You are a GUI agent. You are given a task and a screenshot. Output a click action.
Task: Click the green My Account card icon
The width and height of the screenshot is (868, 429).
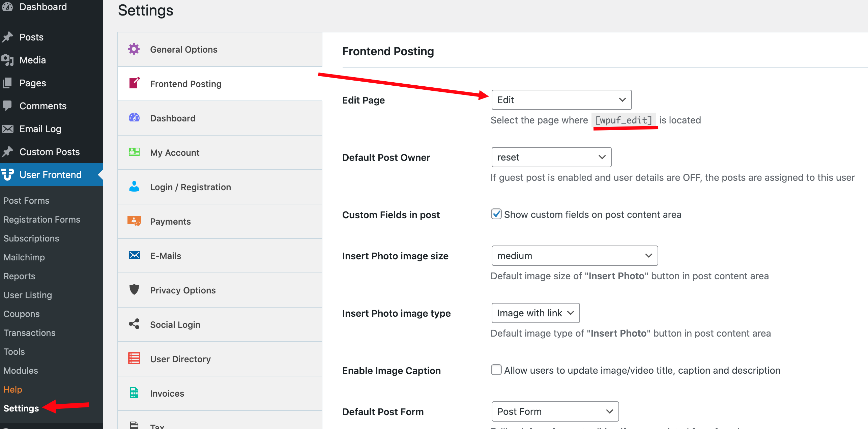tap(134, 152)
